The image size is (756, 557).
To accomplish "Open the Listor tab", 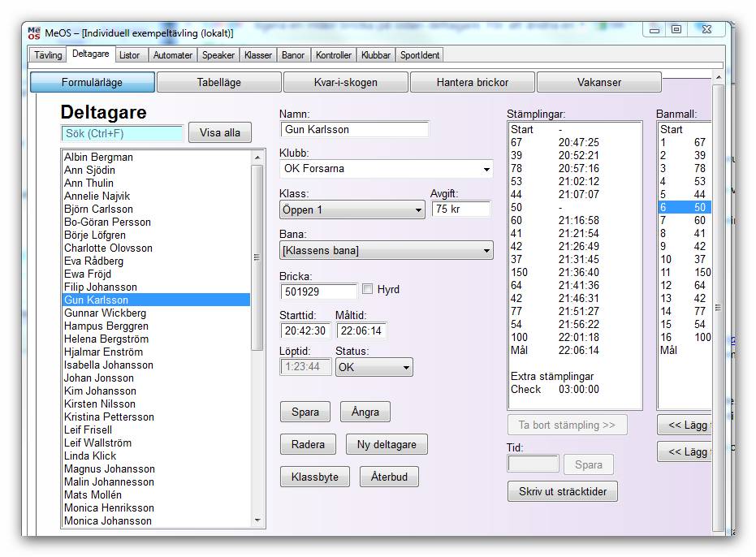I will pyautogui.click(x=129, y=55).
